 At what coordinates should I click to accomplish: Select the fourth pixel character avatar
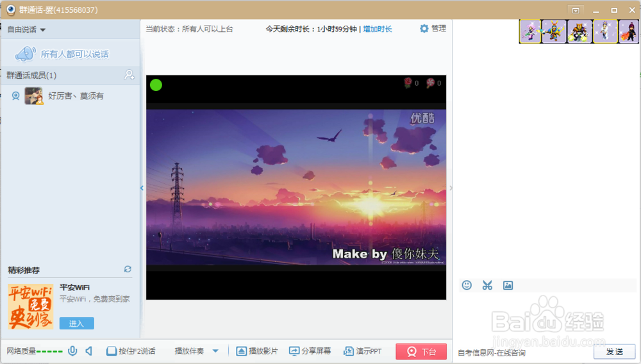pyautogui.click(x=604, y=31)
